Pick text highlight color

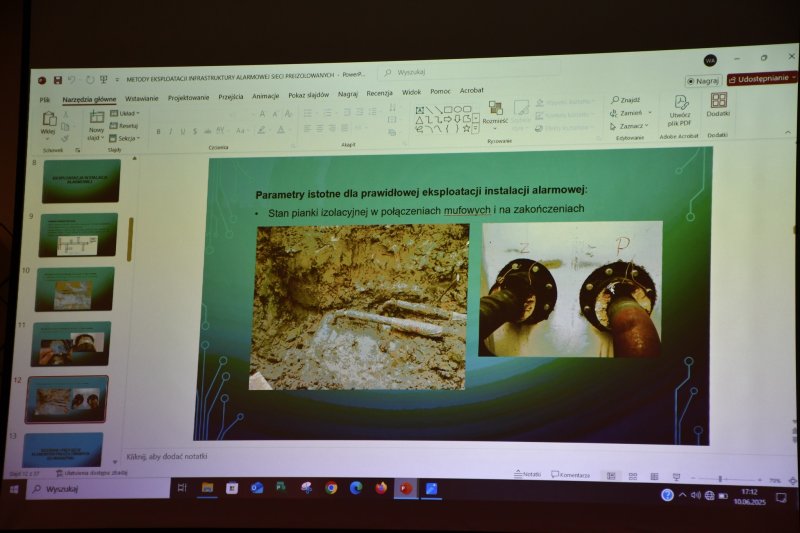point(261,131)
